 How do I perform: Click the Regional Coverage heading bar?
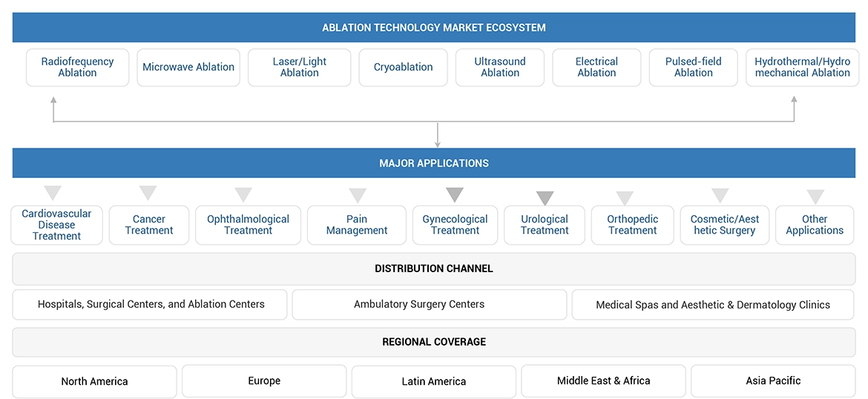434,342
